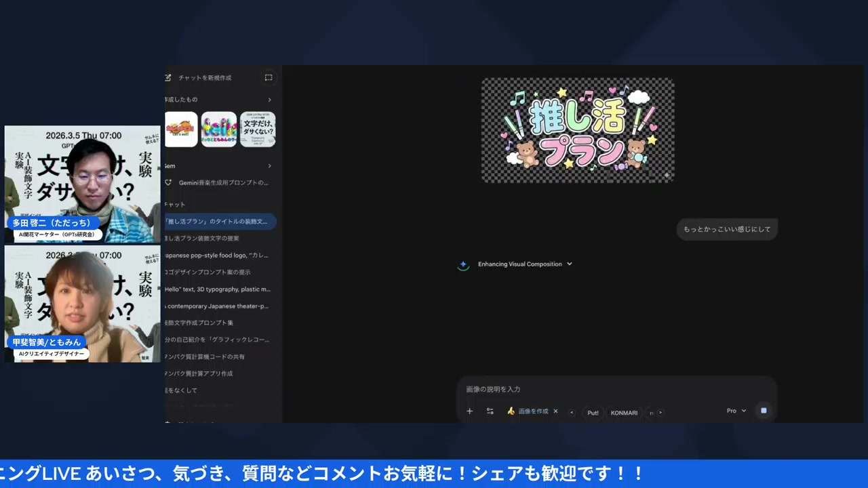
Task: Open the tools settings icon next to plus
Action: [x=490, y=411]
